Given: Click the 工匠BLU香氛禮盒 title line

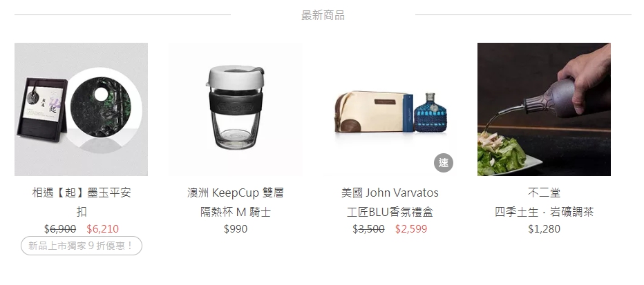Looking at the screenshot, I should pyautogui.click(x=390, y=212).
